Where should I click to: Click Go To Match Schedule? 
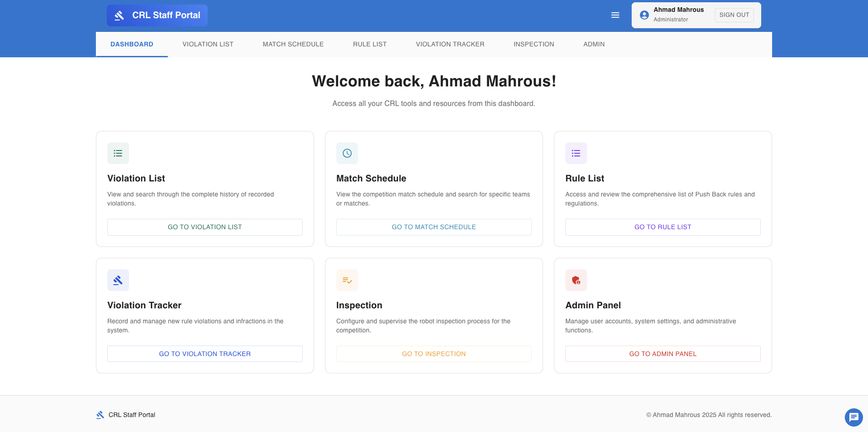pos(434,227)
